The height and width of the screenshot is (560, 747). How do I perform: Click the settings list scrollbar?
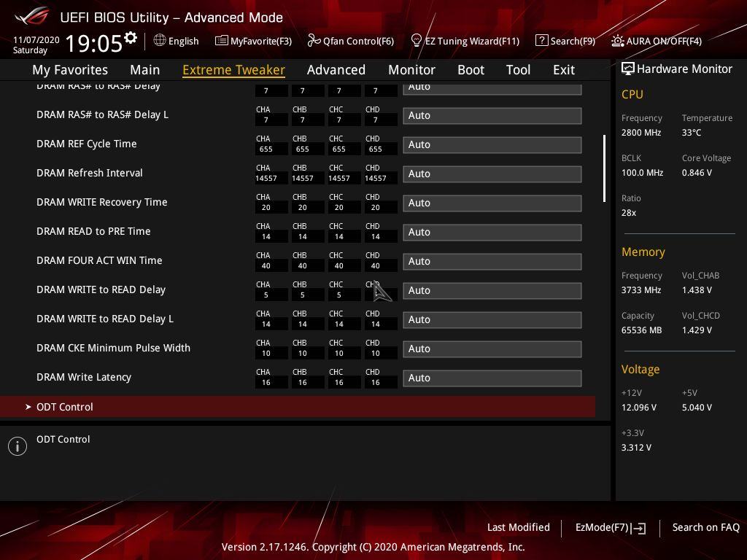pyautogui.click(x=604, y=168)
